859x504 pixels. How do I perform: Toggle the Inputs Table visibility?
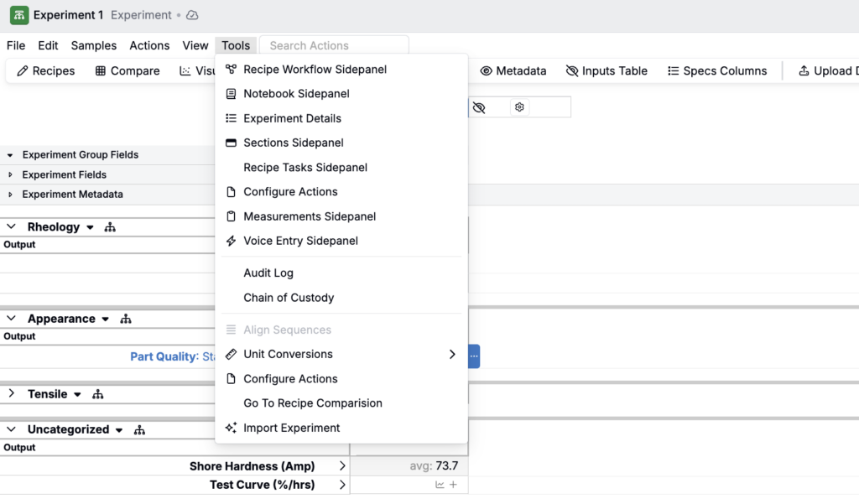607,71
